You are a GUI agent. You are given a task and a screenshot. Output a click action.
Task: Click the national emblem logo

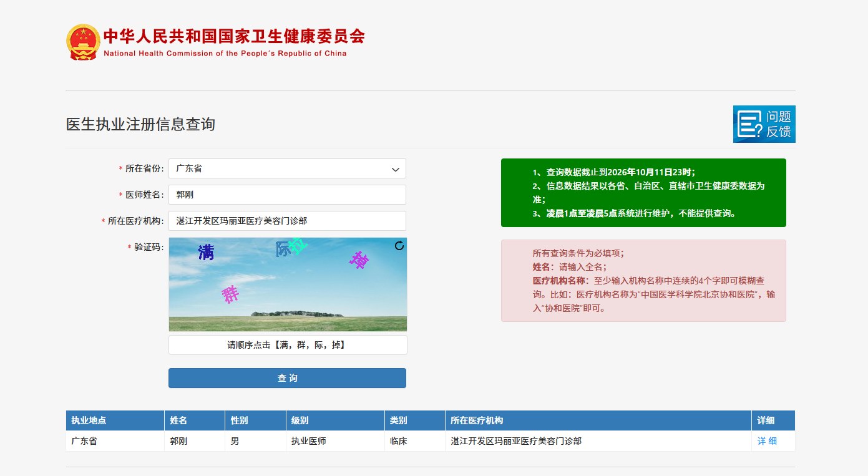point(82,42)
